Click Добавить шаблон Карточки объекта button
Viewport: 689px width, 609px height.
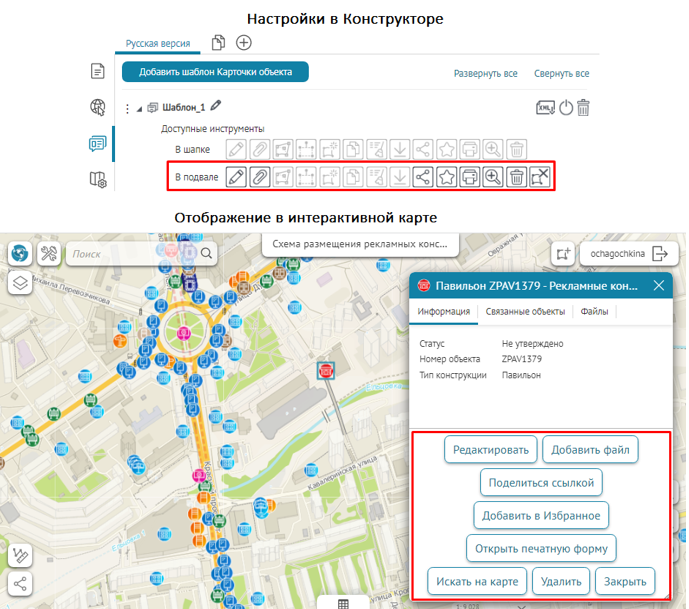(x=215, y=72)
